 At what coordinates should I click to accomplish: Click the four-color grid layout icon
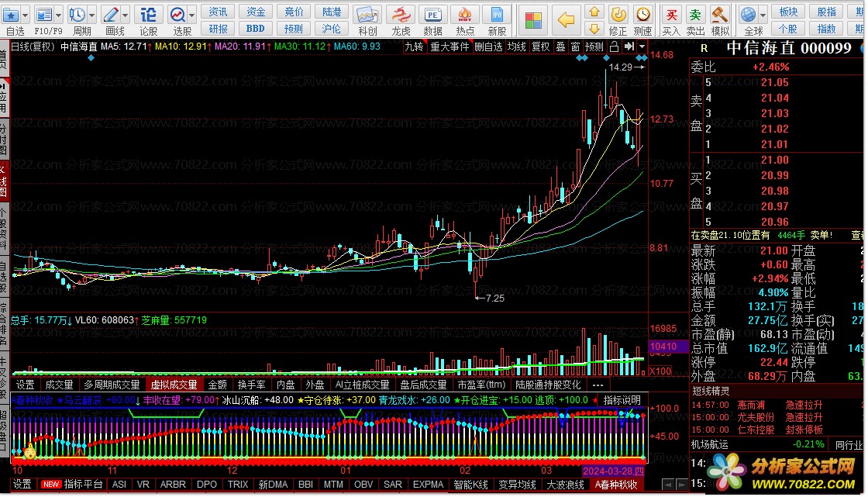pyautogui.click(x=533, y=20)
